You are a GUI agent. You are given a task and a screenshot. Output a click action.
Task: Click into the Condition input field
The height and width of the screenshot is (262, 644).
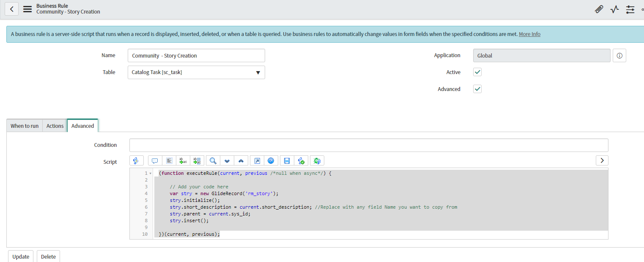click(x=368, y=145)
